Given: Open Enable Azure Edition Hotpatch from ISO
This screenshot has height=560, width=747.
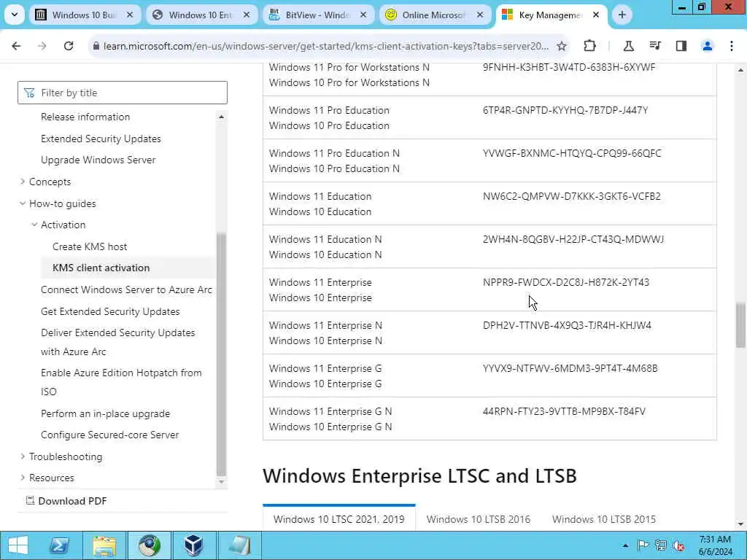Looking at the screenshot, I should (121, 382).
